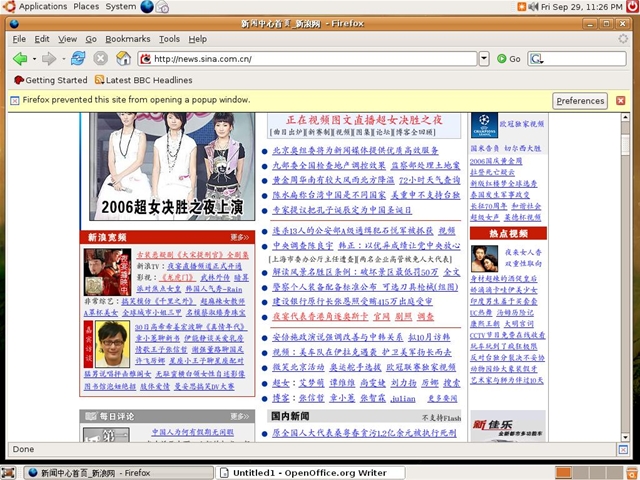Select the first orange workspace in switcher
This screenshot has height=480, width=640.
click(564, 473)
